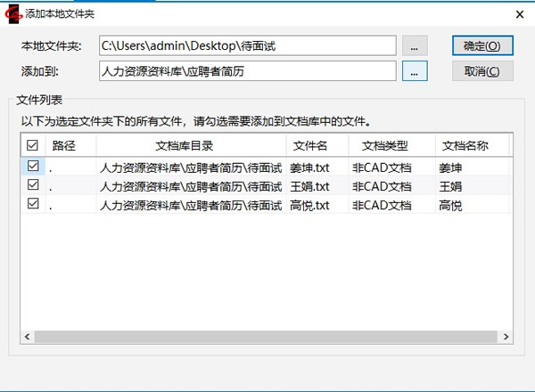Click browse button next to 添加到 field

point(416,70)
